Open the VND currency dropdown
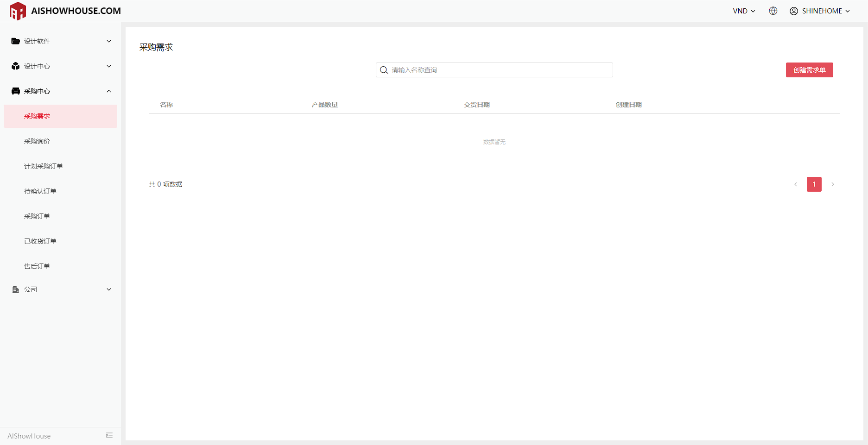The image size is (868, 445). click(x=744, y=11)
